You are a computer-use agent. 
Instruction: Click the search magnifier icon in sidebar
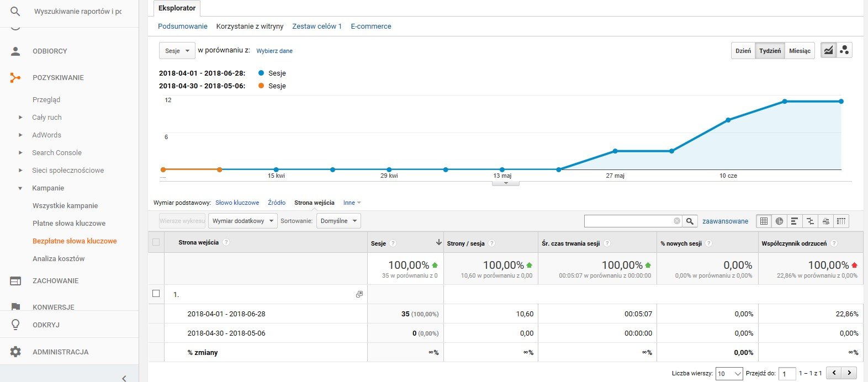pos(15,11)
